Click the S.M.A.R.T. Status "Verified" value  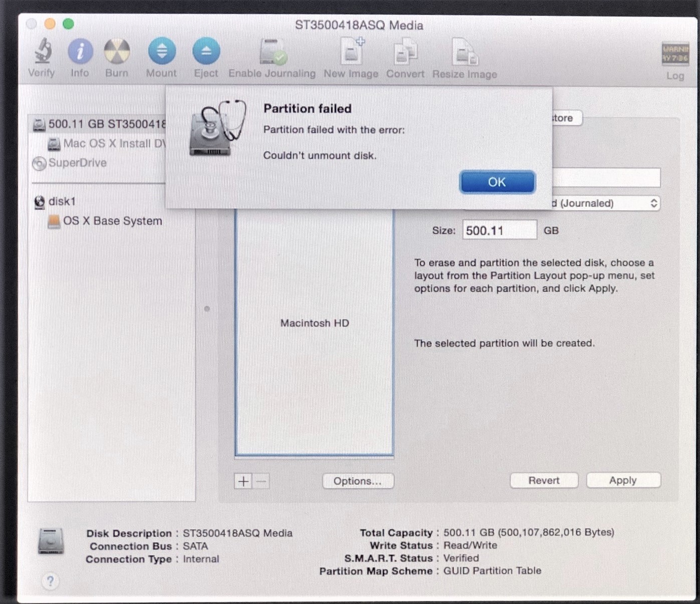461,558
